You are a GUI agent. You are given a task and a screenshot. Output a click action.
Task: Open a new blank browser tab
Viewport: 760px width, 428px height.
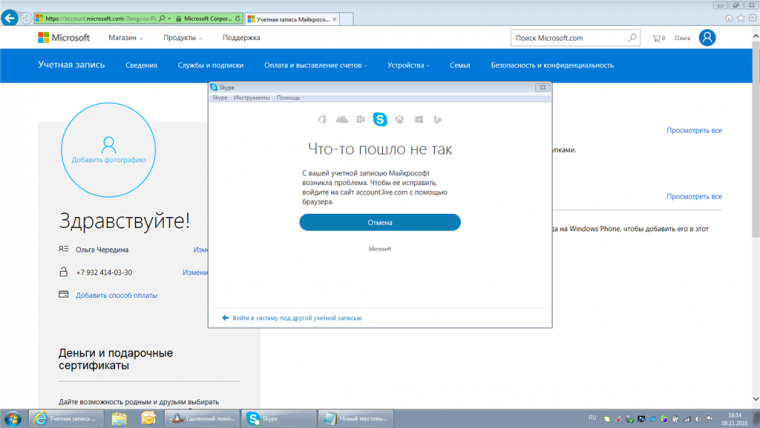346,19
